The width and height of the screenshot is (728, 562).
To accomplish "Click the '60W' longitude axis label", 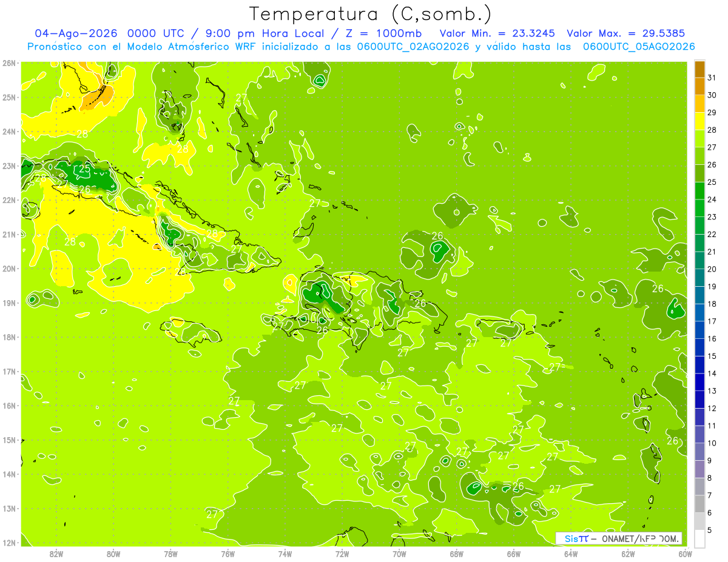I will click(x=685, y=554).
